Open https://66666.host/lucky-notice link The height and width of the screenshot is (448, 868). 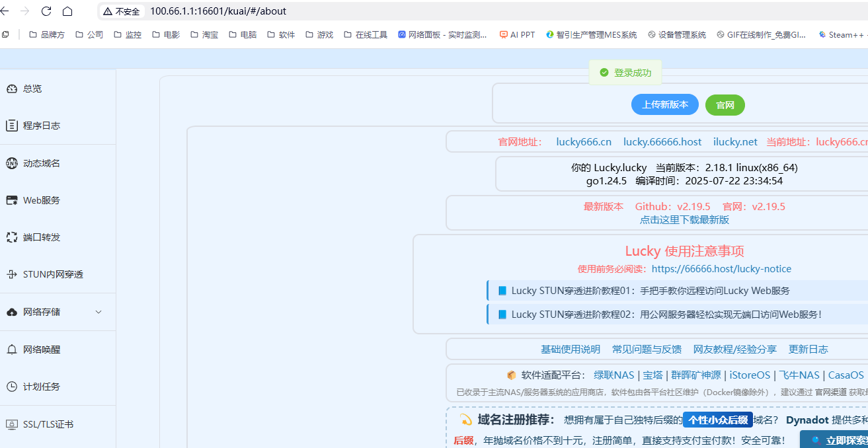(x=721, y=269)
